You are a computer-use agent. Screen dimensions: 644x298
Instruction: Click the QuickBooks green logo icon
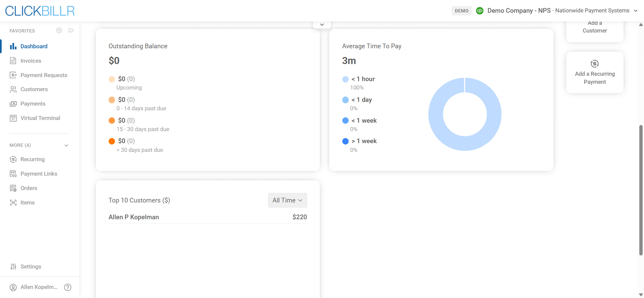480,11
